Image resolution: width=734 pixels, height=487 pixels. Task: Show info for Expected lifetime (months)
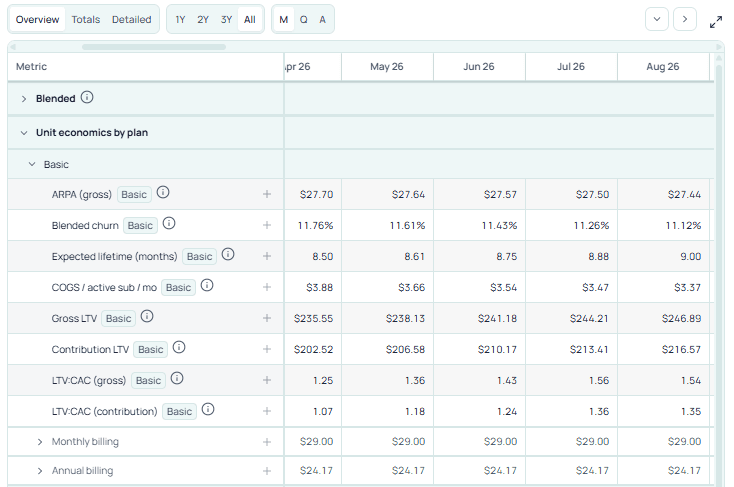(x=228, y=254)
